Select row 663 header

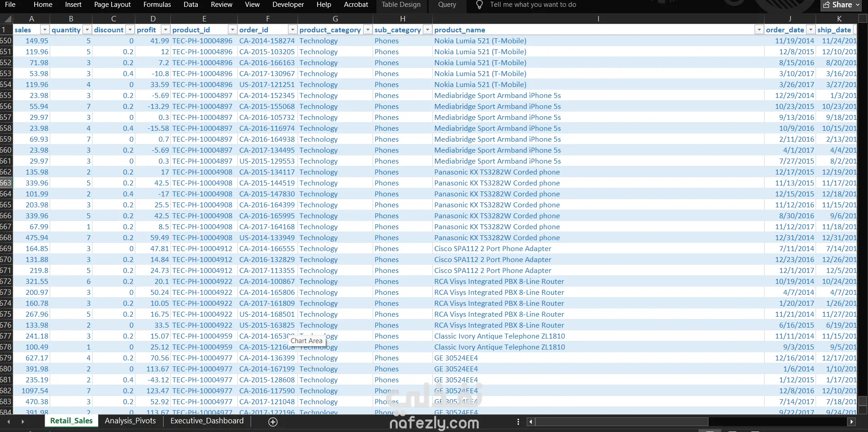pyautogui.click(x=6, y=183)
